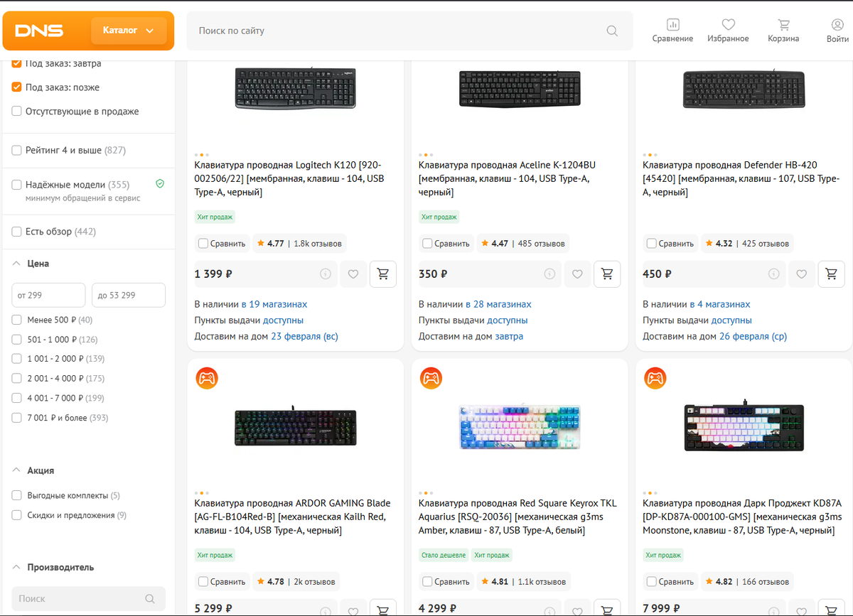Image resolution: width=853 pixels, height=616 pixels.
Task: Open Logitech K120 keyboard product link
Action: click(x=291, y=178)
